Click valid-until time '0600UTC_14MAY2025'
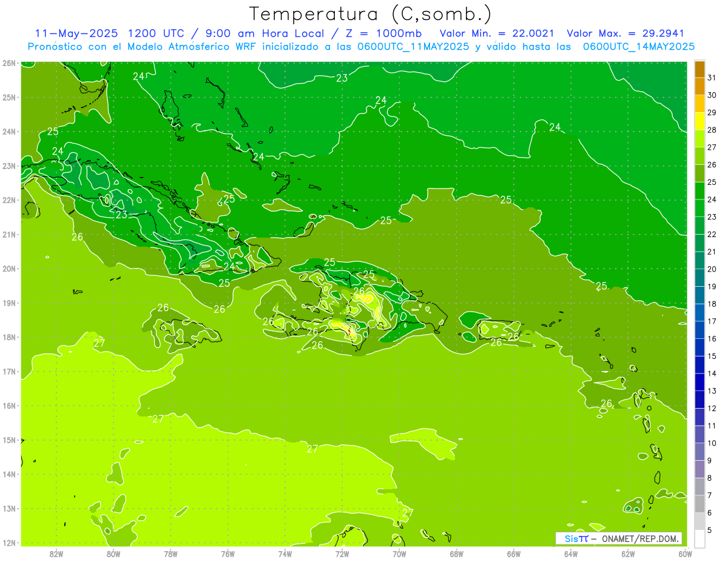 pyautogui.click(x=638, y=47)
